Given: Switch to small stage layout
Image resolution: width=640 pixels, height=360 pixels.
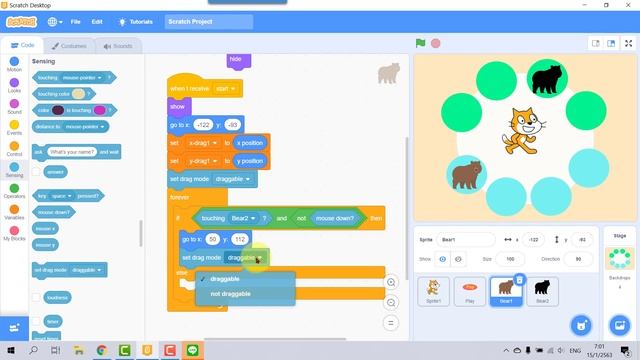Looking at the screenshot, I should pyautogui.click(x=596, y=43).
